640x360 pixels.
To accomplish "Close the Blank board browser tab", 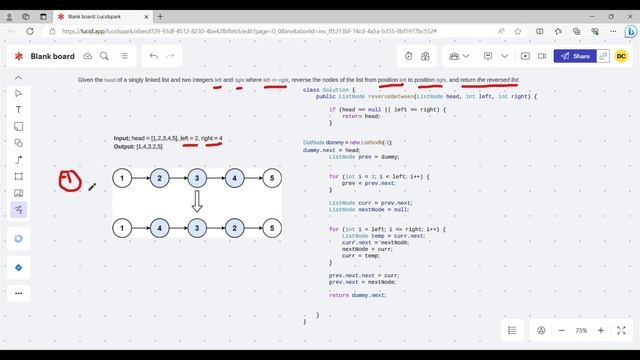I will [x=147, y=17].
